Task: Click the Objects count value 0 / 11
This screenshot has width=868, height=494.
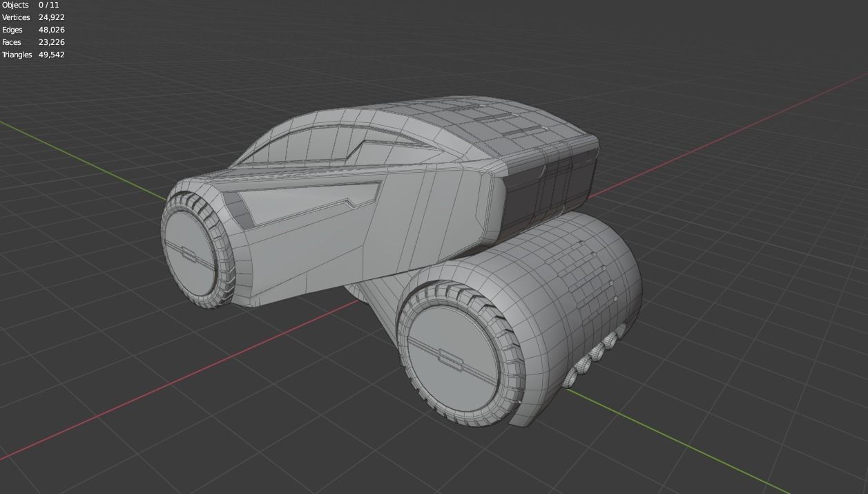Action: (x=49, y=5)
